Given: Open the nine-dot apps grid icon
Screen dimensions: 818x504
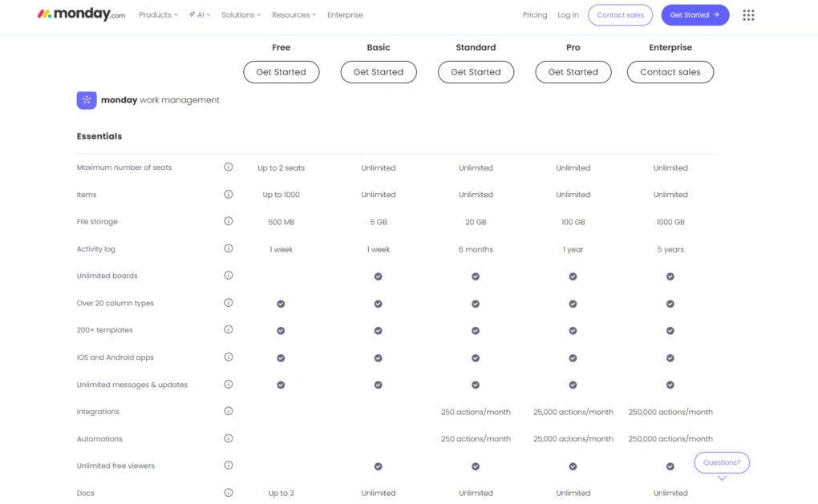Looking at the screenshot, I should coord(748,15).
